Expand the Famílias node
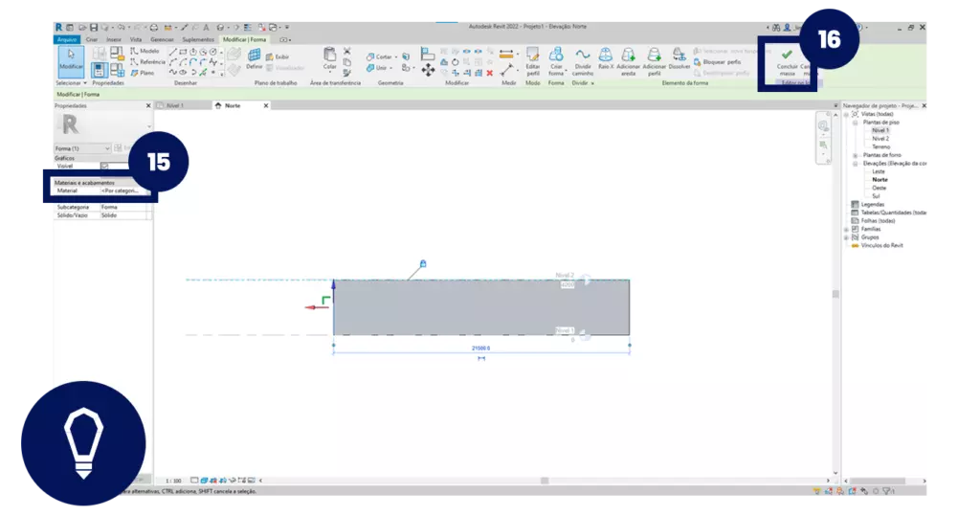The width and height of the screenshot is (980, 516). [847, 229]
